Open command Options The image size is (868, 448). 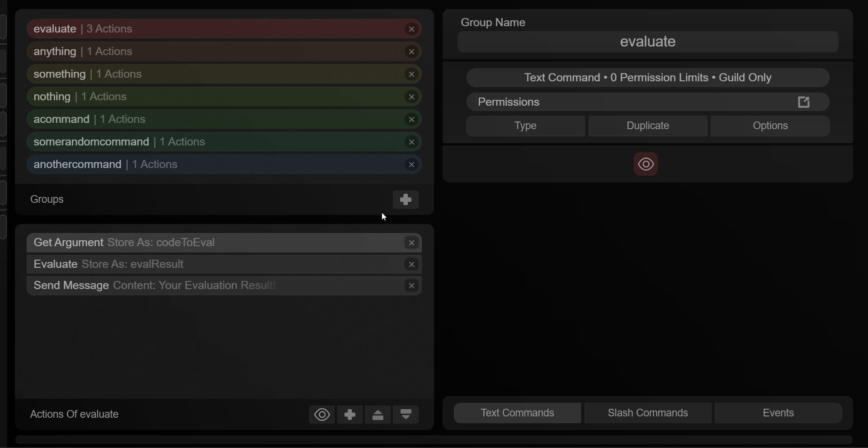click(770, 126)
